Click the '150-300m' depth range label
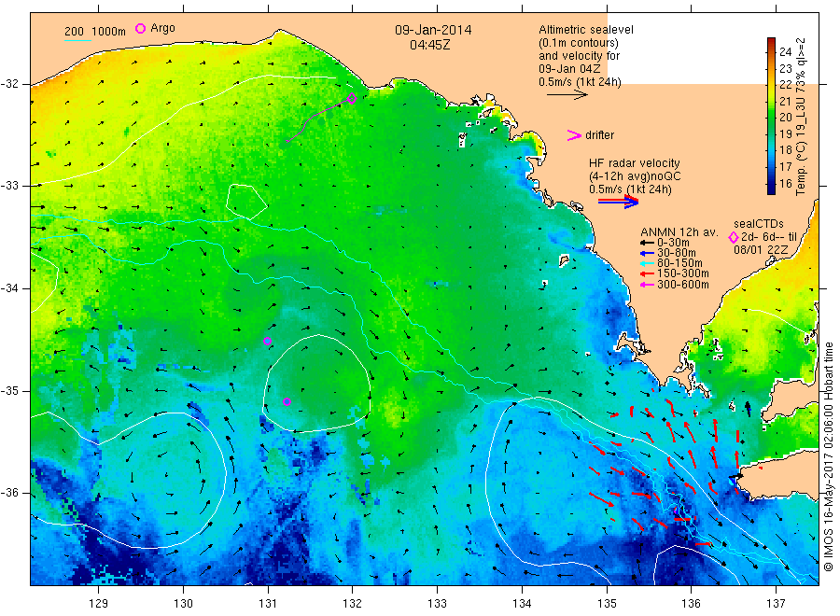The width and height of the screenshot is (840, 616). [x=682, y=273]
